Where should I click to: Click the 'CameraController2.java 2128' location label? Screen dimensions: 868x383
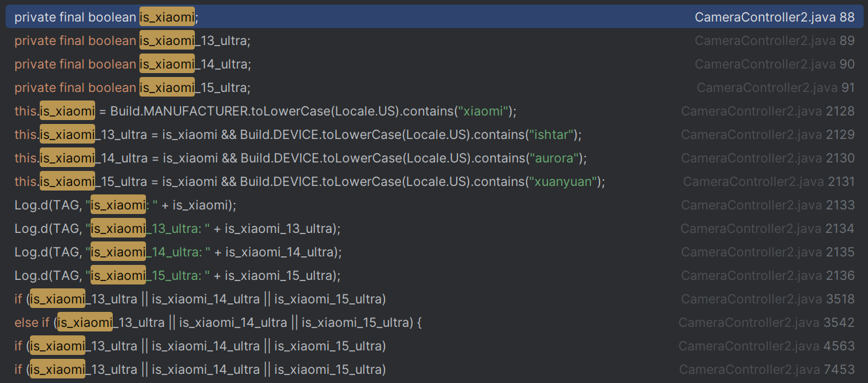pyautogui.click(x=767, y=111)
